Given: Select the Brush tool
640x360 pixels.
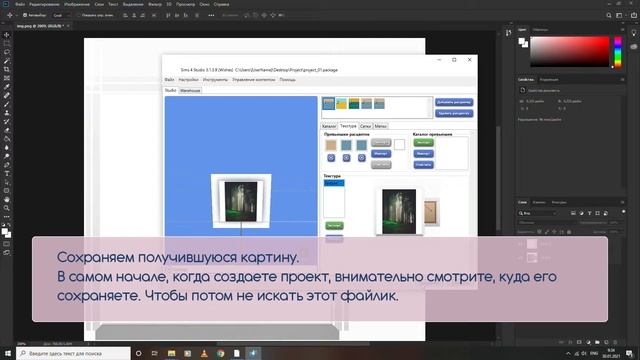Looking at the screenshot, I should coord(7,104).
